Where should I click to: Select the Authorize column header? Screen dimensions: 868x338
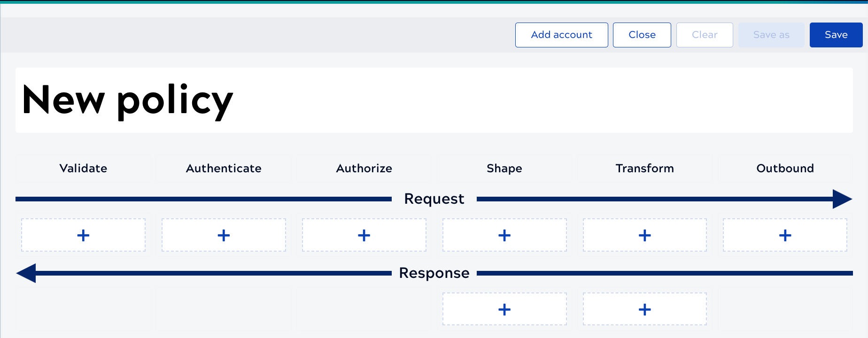point(364,169)
